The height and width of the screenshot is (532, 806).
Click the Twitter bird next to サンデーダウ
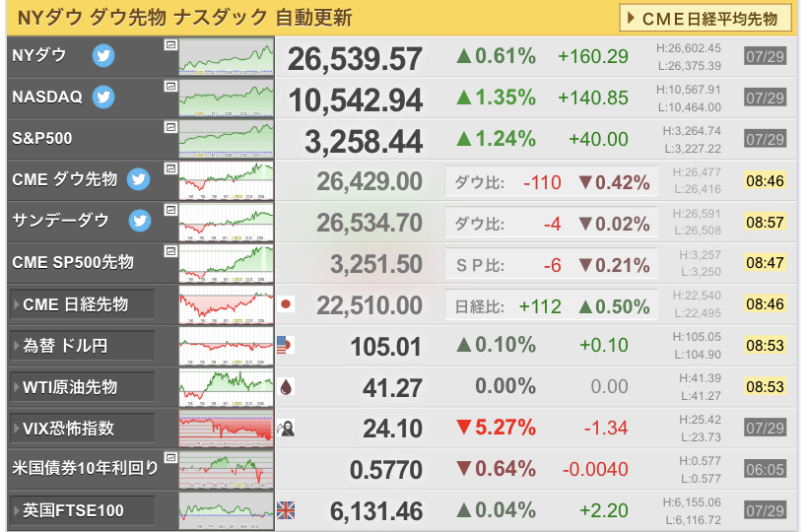click(140, 221)
